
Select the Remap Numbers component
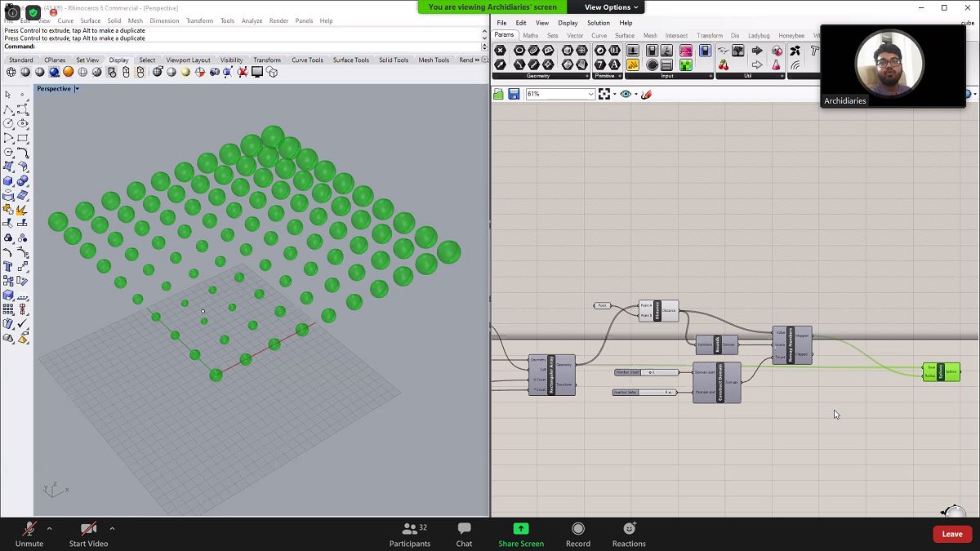tap(791, 344)
